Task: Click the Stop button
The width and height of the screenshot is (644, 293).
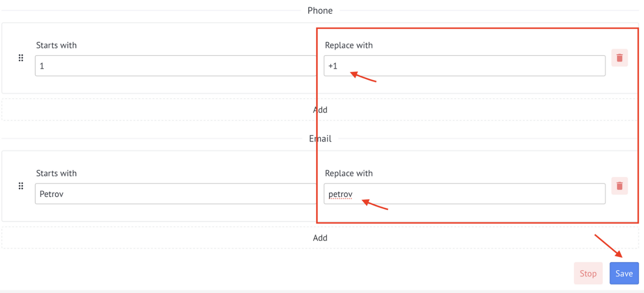Action: (588, 273)
